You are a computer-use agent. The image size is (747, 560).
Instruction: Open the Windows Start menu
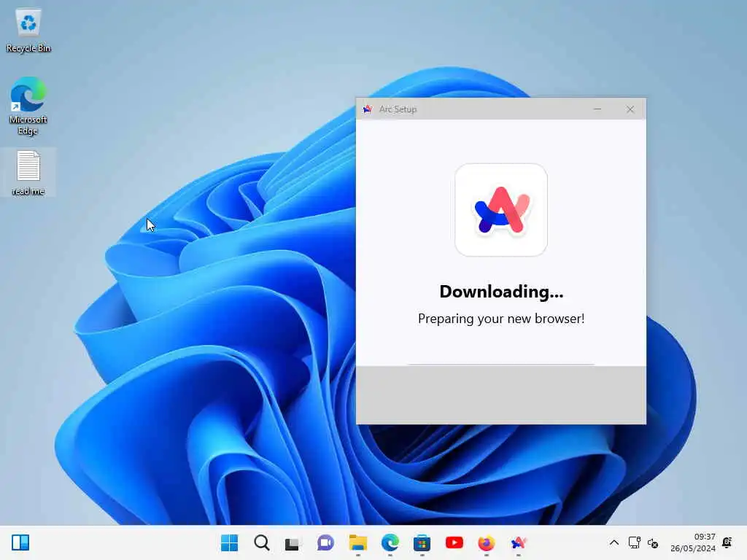click(x=230, y=542)
